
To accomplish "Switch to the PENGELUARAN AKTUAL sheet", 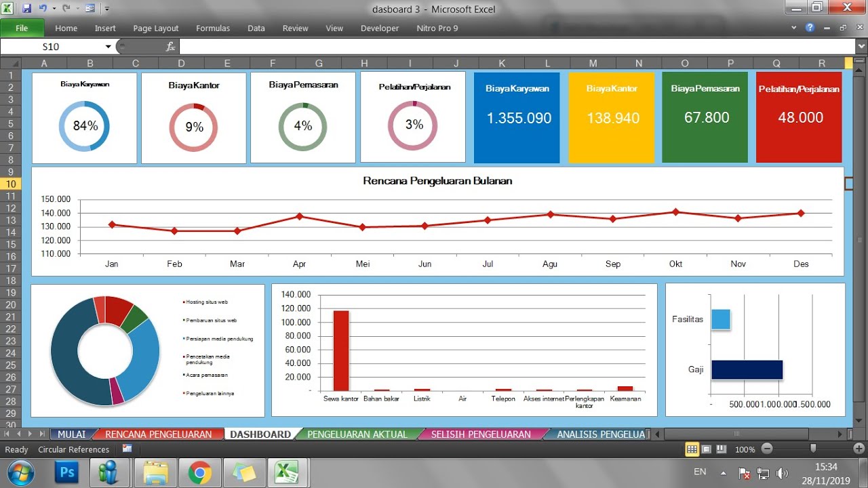I will [x=357, y=434].
